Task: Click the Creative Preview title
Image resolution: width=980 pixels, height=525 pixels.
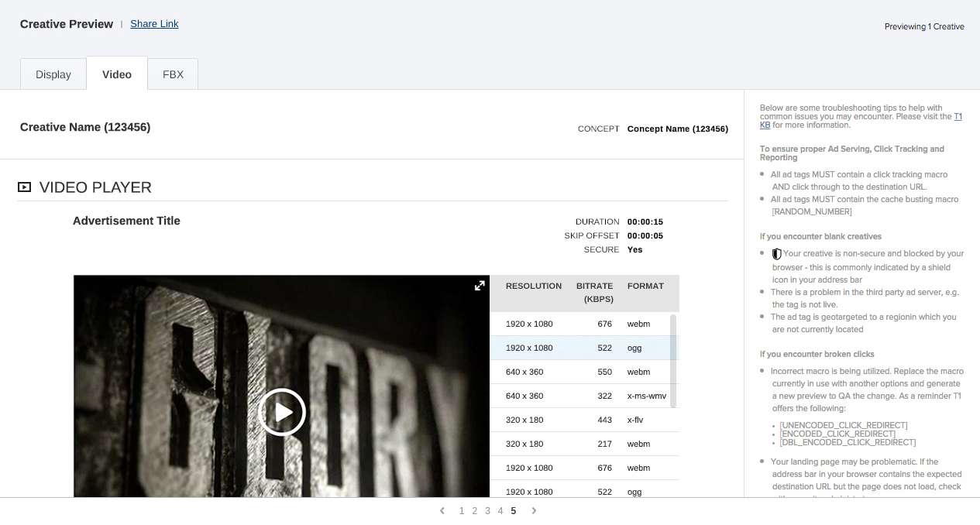Action: pyautogui.click(x=67, y=24)
